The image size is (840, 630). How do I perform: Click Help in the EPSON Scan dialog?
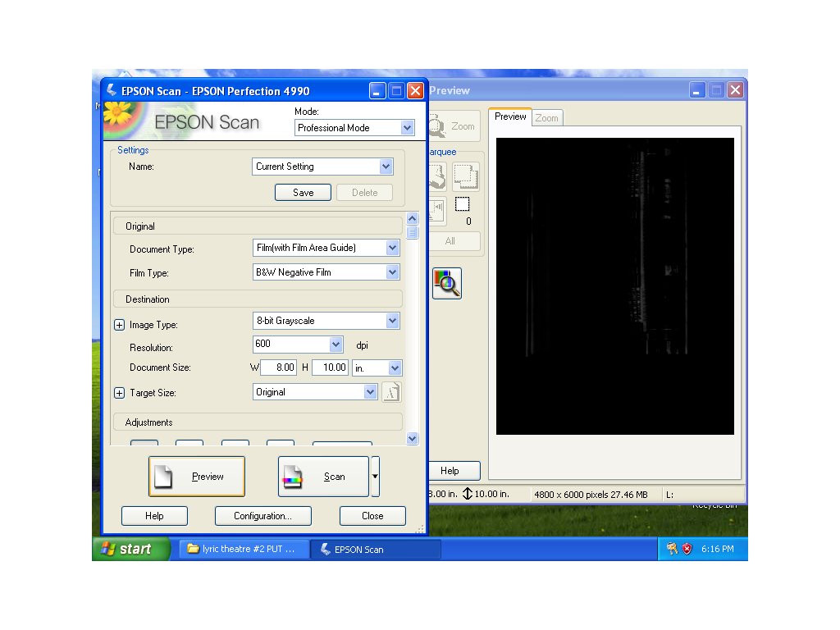154,516
